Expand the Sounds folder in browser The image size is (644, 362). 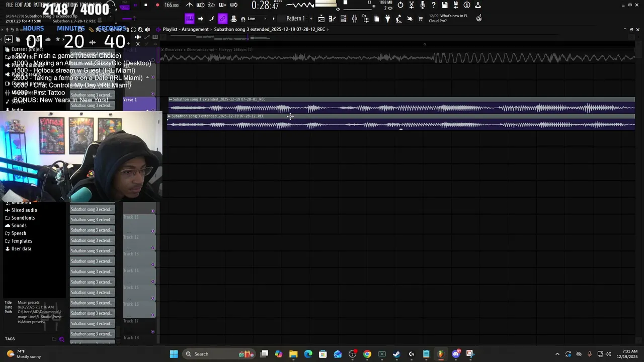[x=19, y=225]
